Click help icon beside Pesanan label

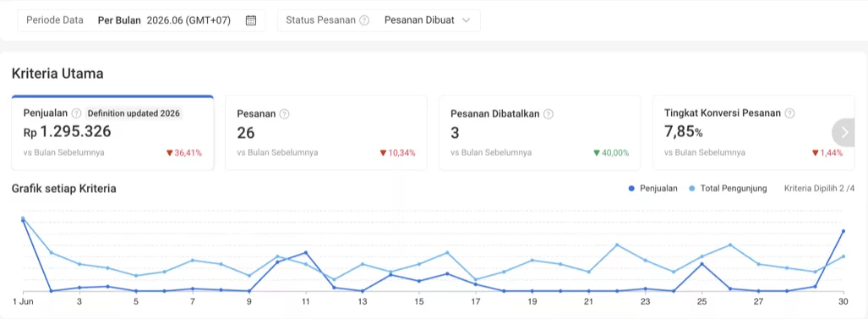pyautogui.click(x=285, y=114)
